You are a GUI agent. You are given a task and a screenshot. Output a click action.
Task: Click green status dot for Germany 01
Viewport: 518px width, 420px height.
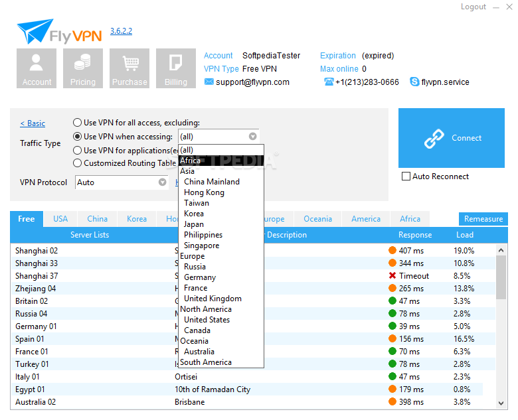392,326
